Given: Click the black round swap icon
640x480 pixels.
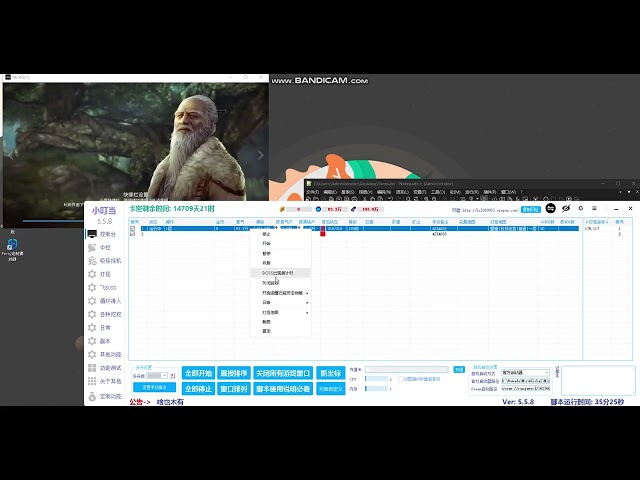Looking at the screenshot, I should point(551,209).
